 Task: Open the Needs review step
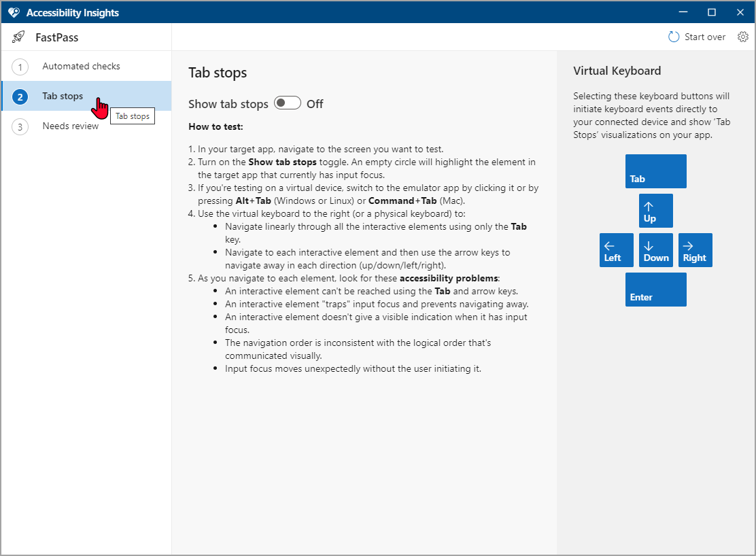pos(86,126)
